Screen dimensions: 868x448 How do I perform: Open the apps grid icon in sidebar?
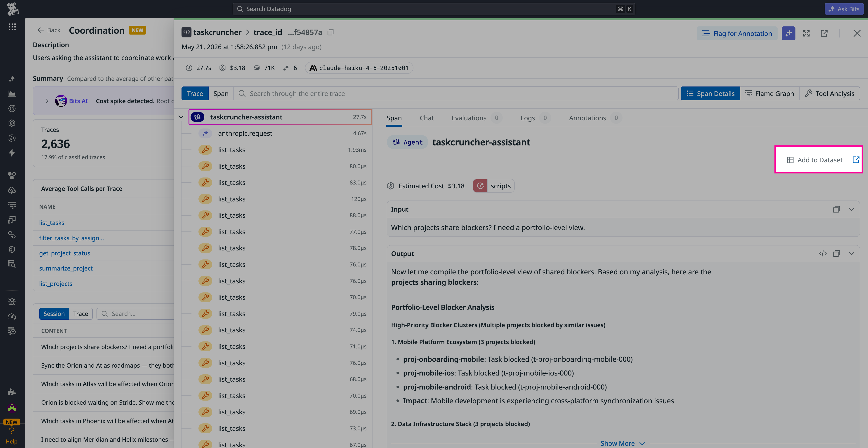click(x=12, y=27)
